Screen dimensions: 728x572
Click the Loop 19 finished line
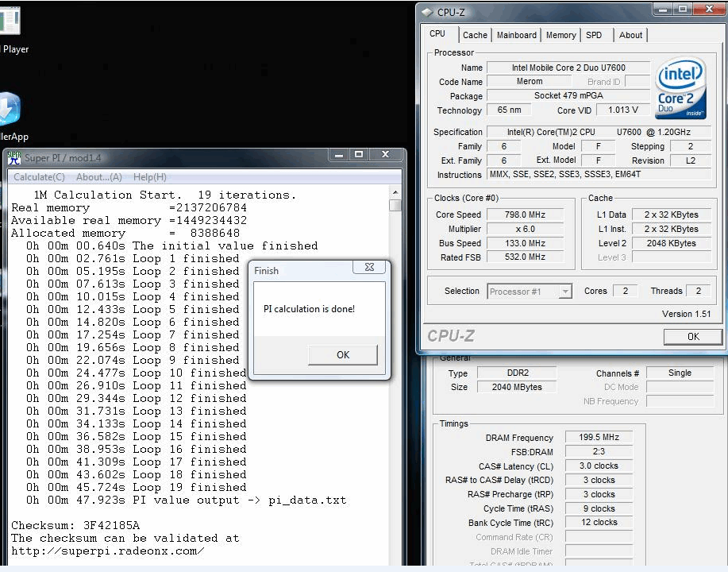point(136,488)
